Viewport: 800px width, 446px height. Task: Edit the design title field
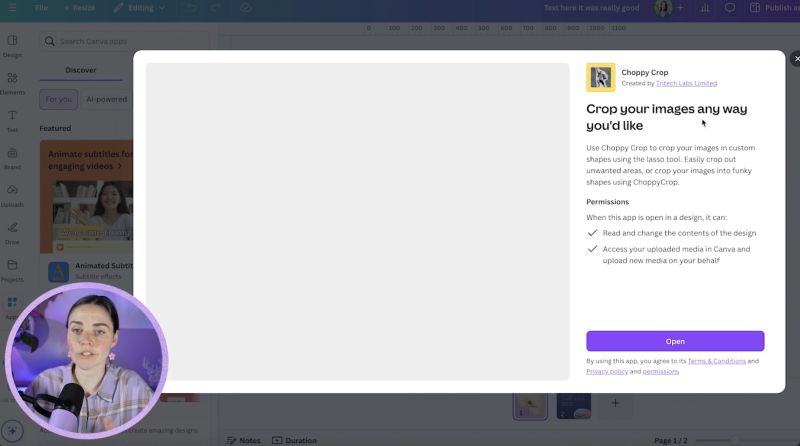[x=591, y=8]
